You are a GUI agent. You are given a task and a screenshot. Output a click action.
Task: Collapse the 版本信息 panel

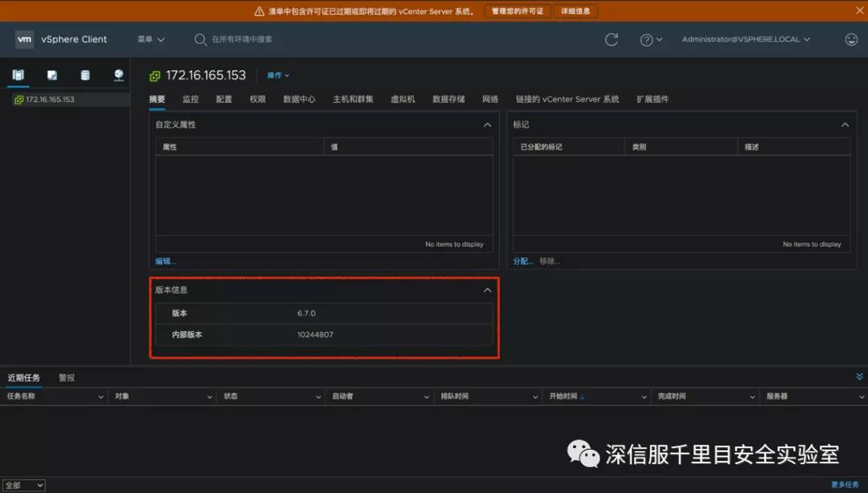click(487, 290)
